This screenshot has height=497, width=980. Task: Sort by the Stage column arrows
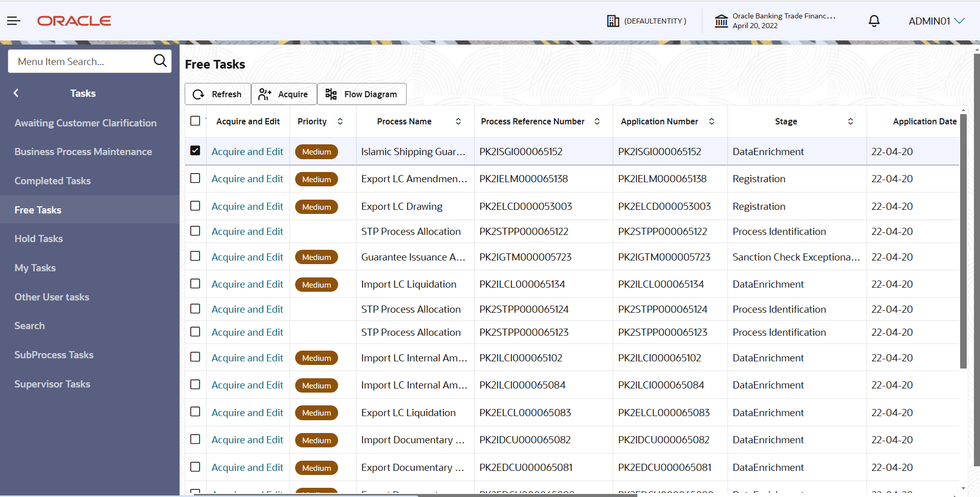(x=851, y=121)
